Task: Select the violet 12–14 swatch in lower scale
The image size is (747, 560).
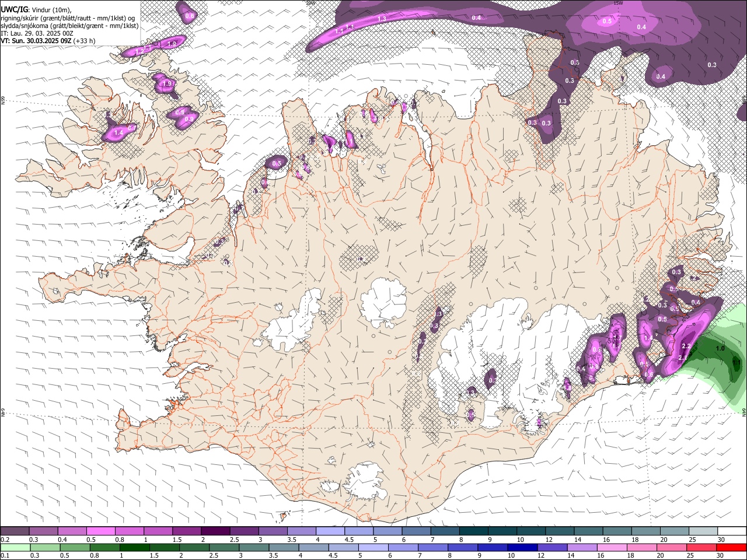Action: point(552,547)
